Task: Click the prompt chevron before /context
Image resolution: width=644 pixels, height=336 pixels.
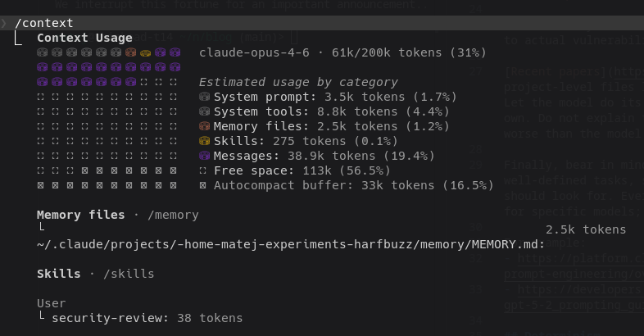Action: [x=4, y=23]
